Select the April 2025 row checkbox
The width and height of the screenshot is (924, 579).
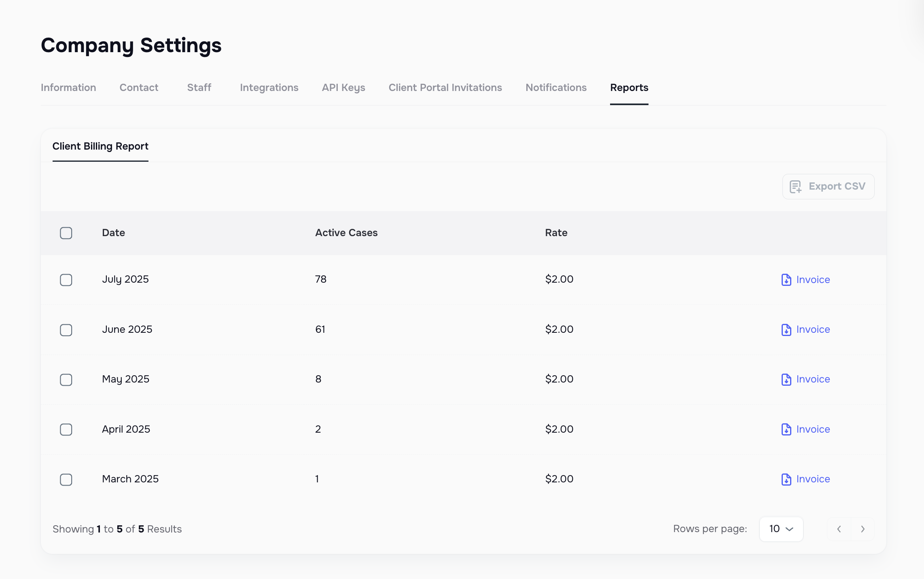(x=66, y=429)
